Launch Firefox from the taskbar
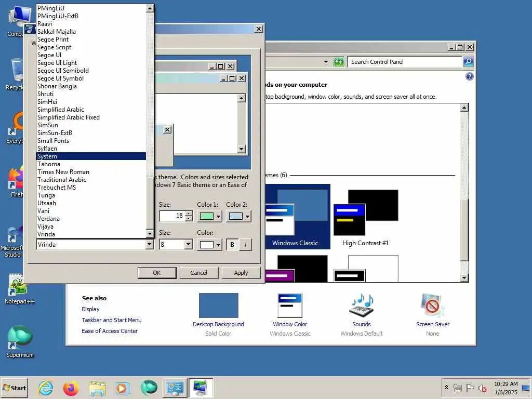This screenshot has width=532, height=399. click(71, 388)
